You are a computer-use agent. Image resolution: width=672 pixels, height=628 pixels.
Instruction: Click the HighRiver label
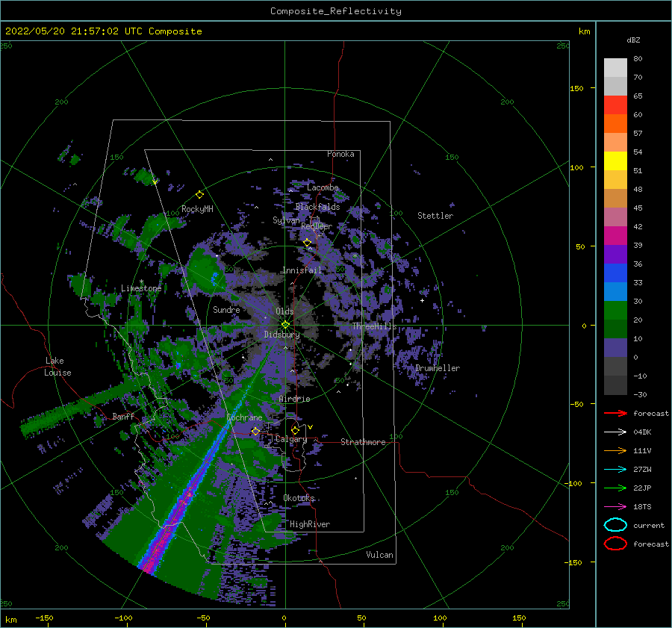pyautogui.click(x=310, y=524)
